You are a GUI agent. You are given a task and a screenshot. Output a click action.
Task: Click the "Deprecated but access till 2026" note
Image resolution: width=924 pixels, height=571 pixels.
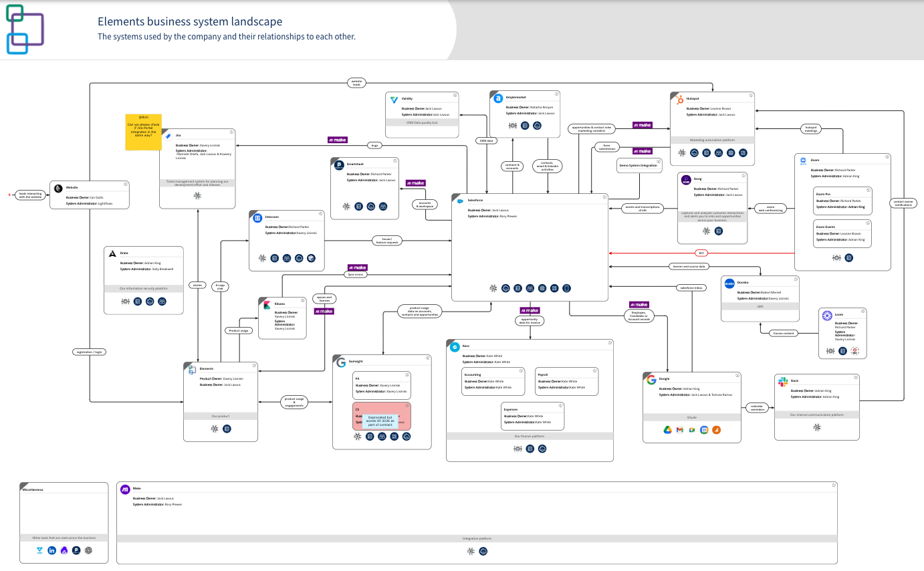click(381, 420)
